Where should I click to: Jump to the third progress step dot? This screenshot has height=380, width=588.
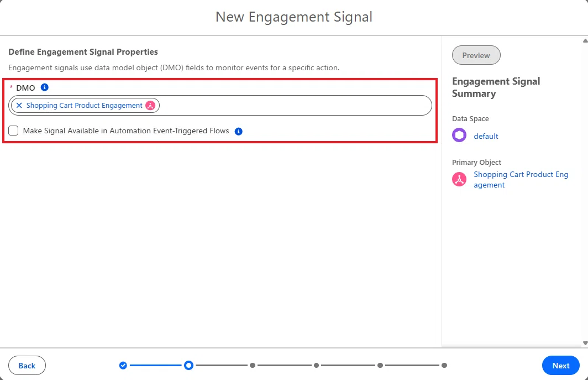tap(253, 366)
